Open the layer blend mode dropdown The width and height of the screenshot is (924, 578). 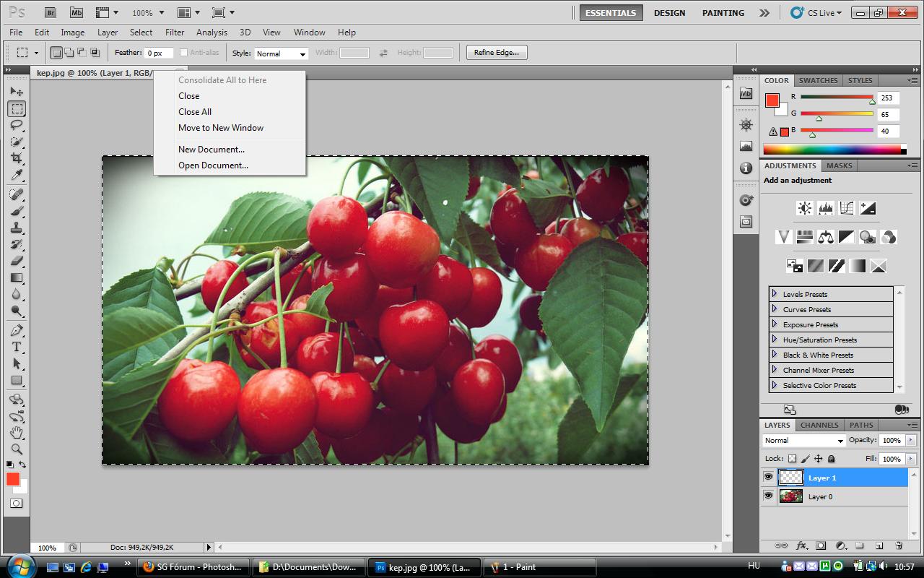pos(803,441)
